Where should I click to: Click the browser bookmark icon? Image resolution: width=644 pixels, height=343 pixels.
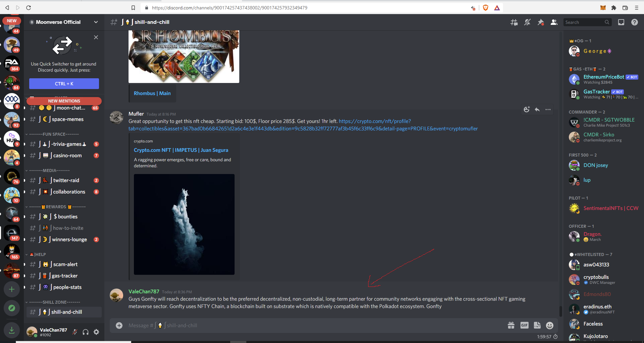tap(133, 8)
